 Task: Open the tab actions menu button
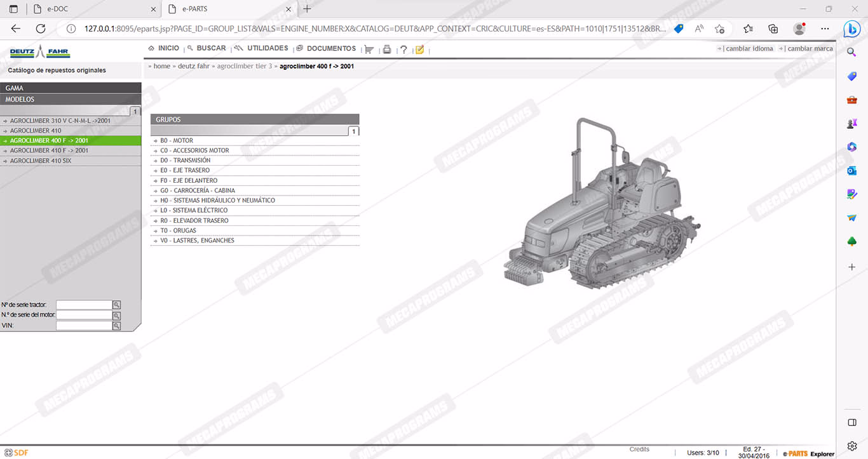14,9
